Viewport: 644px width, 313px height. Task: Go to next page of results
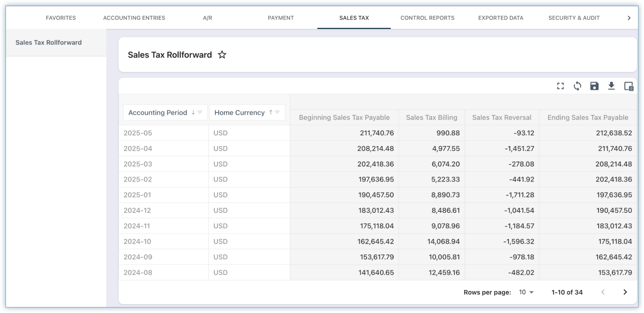[x=625, y=292]
